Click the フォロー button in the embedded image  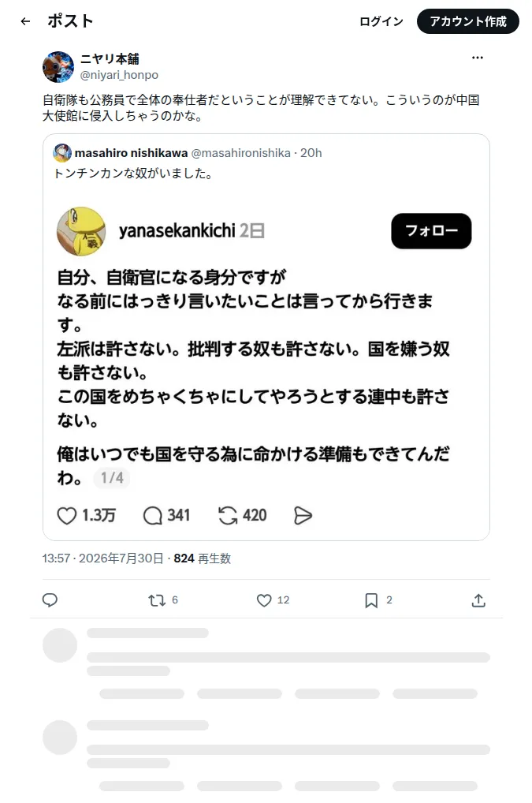[x=431, y=231]
